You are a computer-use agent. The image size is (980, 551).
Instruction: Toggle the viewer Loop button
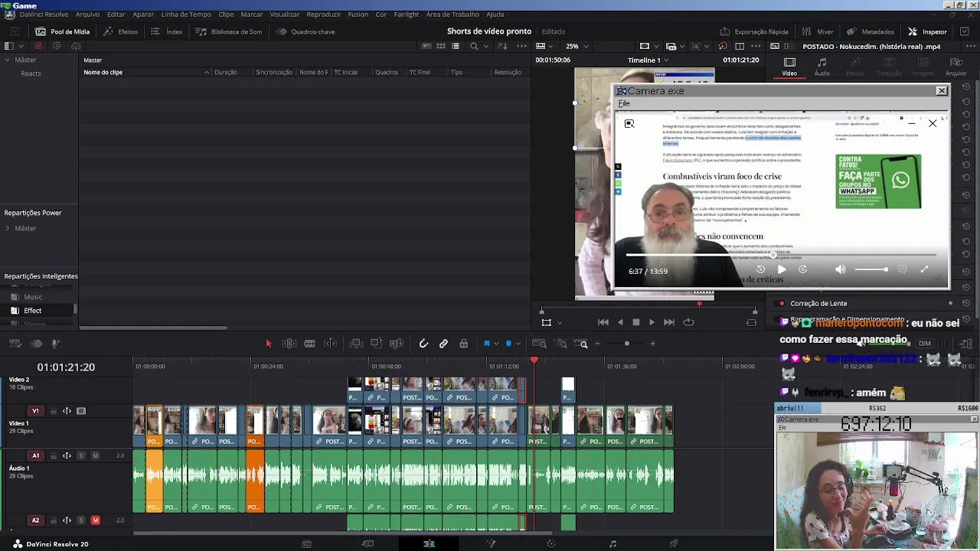pyautogui.click(x=688, y=322)
